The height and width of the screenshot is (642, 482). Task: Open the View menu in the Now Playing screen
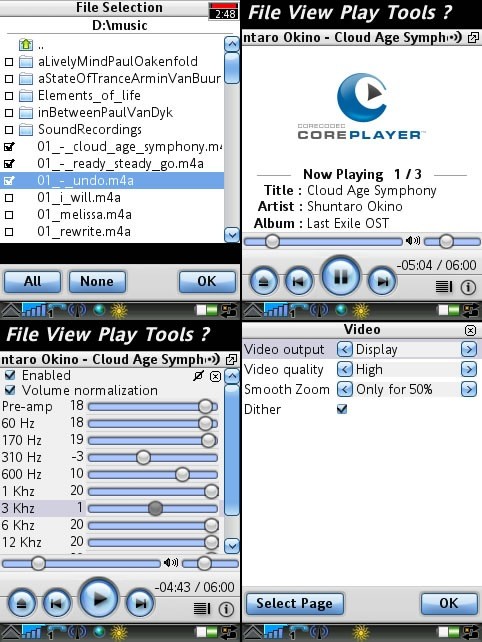(x=310, y=13)
